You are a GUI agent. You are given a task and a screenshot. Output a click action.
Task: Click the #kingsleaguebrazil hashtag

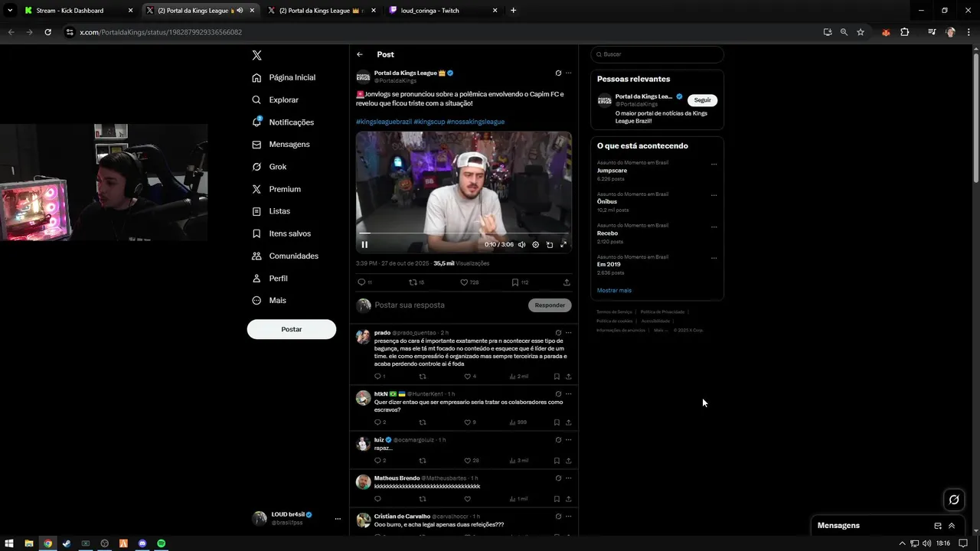tap(384, 122)
